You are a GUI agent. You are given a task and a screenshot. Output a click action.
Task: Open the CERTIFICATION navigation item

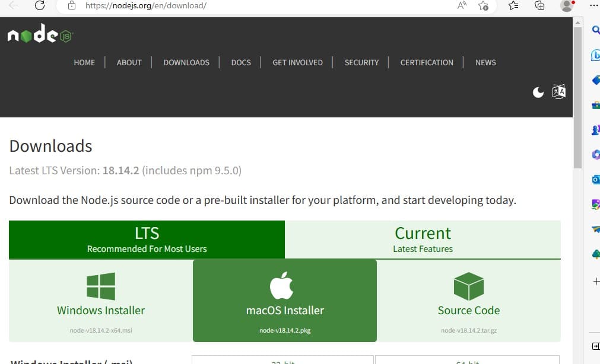tap(427, 62)
